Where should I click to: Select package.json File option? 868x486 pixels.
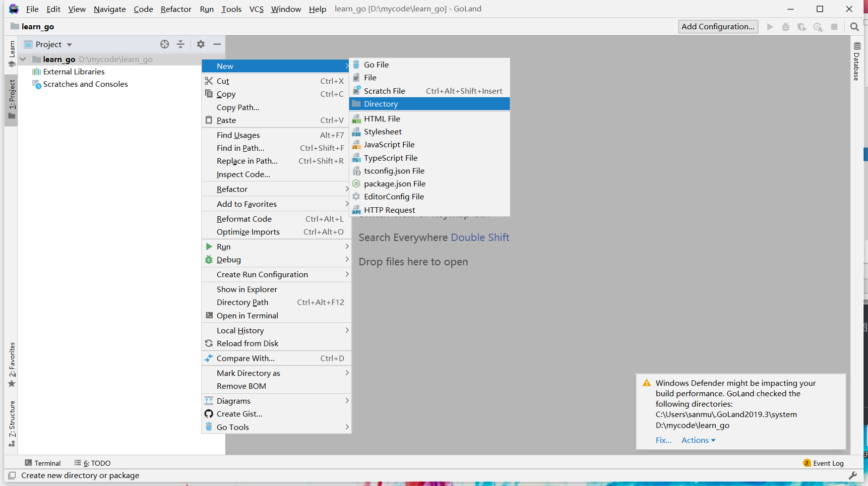[430, 183]
